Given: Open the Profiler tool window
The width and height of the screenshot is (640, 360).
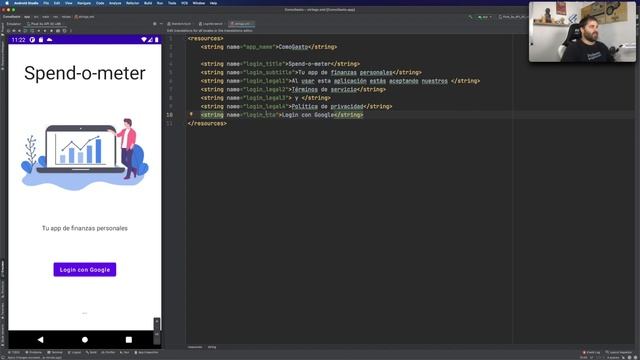Looking at the screenshot, I should tap(108, 352).
